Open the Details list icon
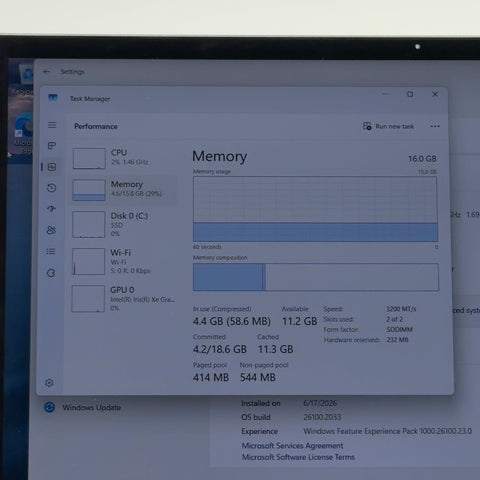480x480 pixels. 51,251
